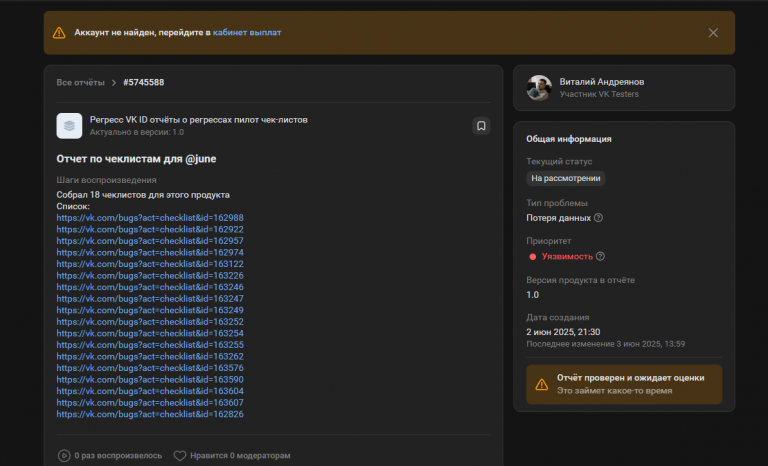Viewport: 768px width, 466px height.
Task: Click the warning triangle icon in banner
Action: click(x=59, y=33)
